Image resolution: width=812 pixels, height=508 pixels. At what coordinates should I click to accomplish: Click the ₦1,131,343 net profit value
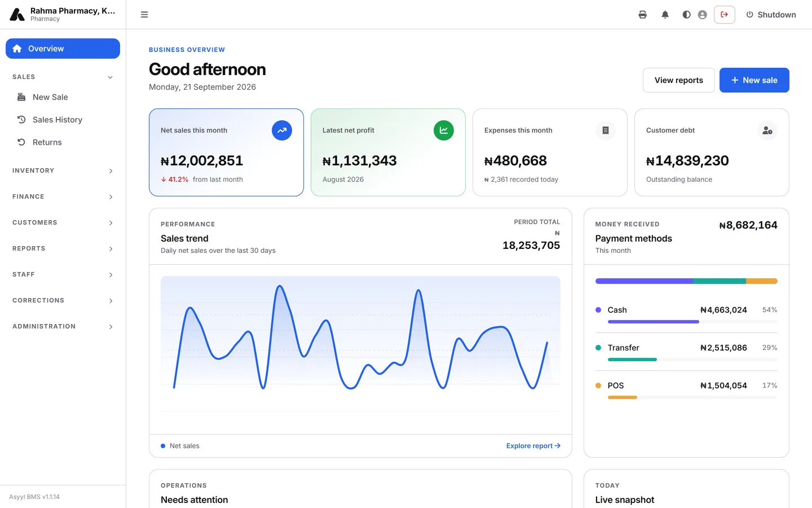click(360, 161)
